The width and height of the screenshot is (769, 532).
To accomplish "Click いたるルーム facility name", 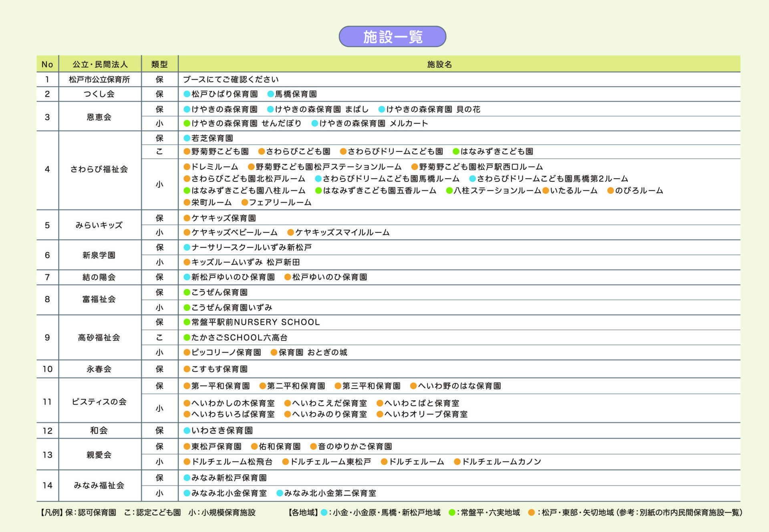I will [574, 190].
